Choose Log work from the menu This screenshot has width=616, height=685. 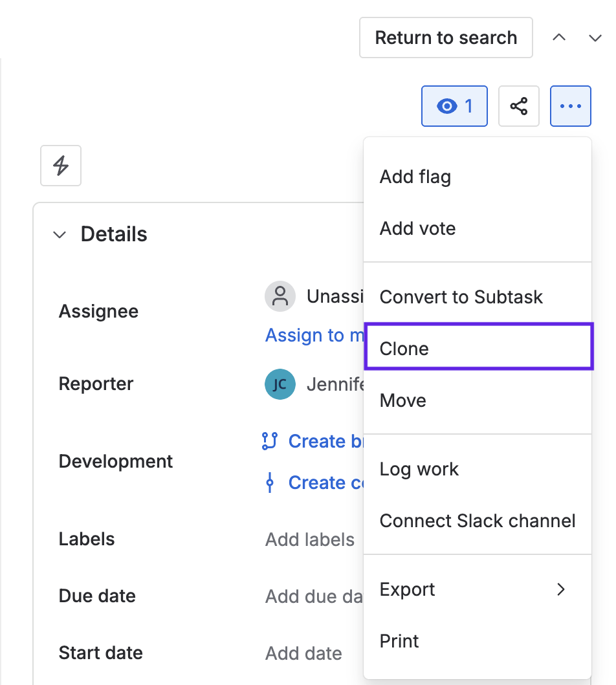click(419, 469)
